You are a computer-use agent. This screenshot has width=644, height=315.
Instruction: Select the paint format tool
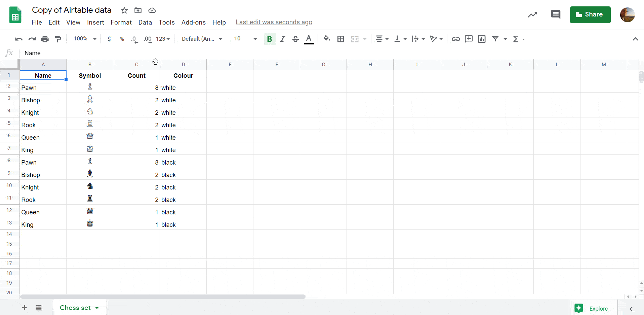(58, 39)
